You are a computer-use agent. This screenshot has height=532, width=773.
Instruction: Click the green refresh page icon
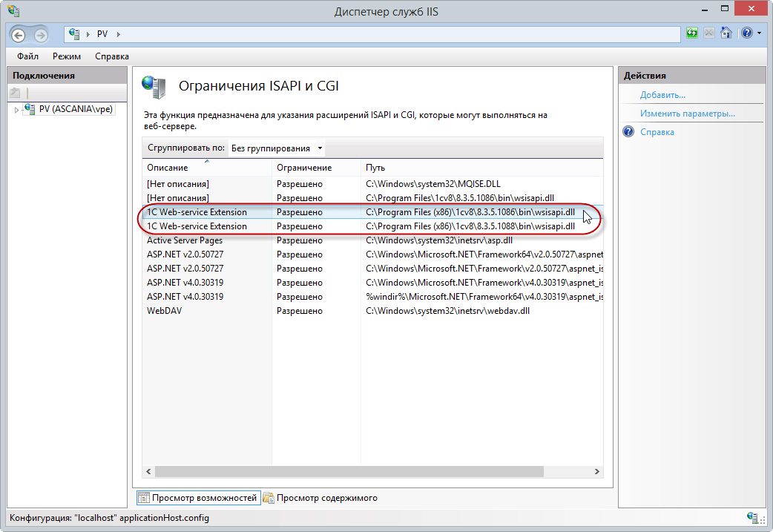(691, 33)
